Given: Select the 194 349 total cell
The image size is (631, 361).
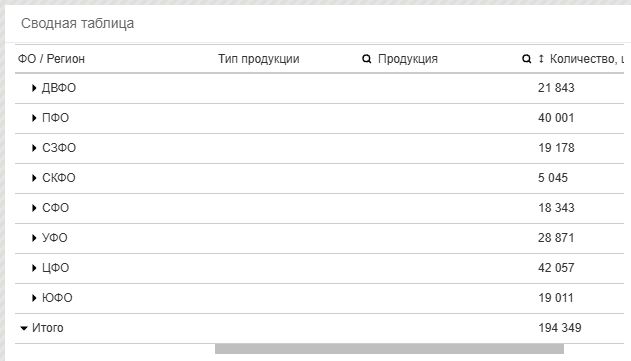Looking at the screenshot, I should [560, 328].
